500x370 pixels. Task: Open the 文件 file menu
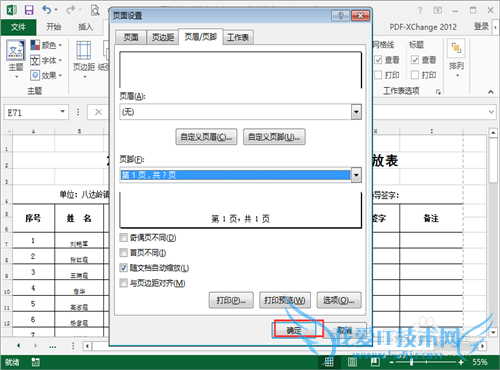click(x=18, y=27)
